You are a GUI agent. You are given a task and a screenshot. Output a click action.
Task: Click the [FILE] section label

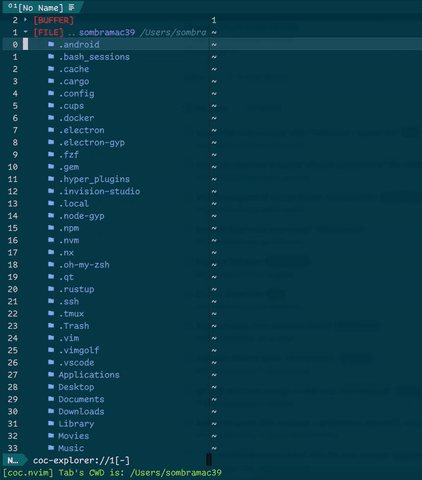pos(48,32)
